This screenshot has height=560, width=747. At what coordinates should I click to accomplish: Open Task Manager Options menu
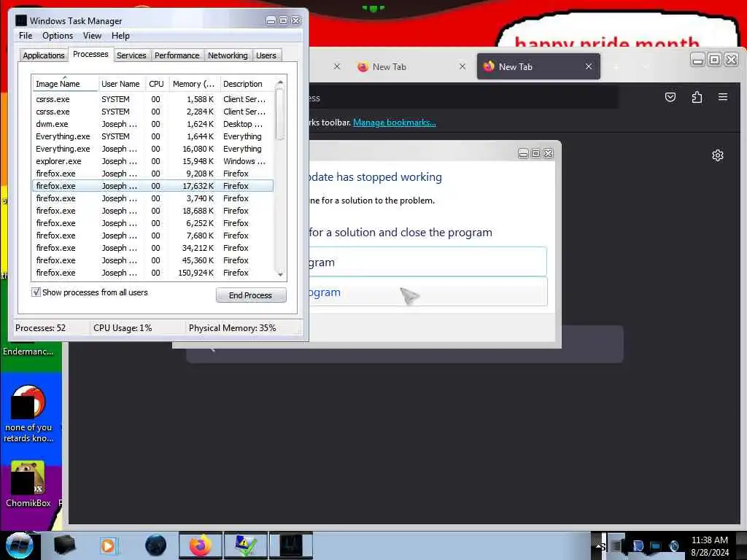58,36
